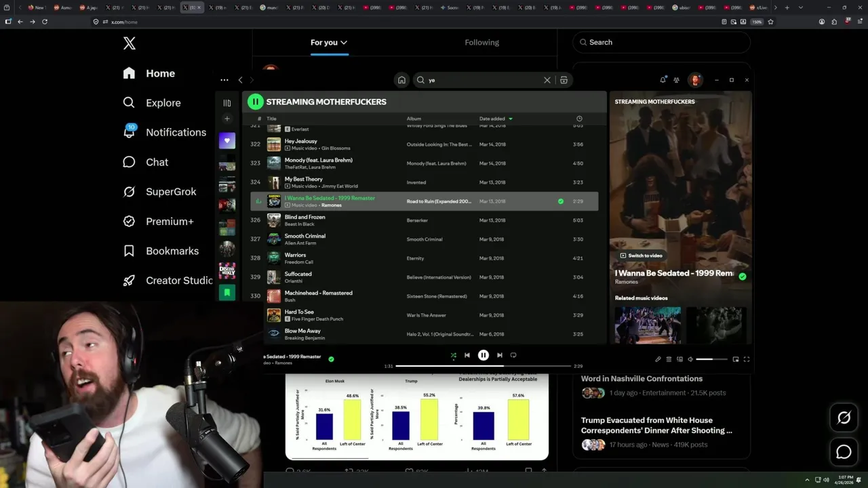
Task: Select the Monody (feat. Laura Brehm) track
Action: tap(424, 163)
